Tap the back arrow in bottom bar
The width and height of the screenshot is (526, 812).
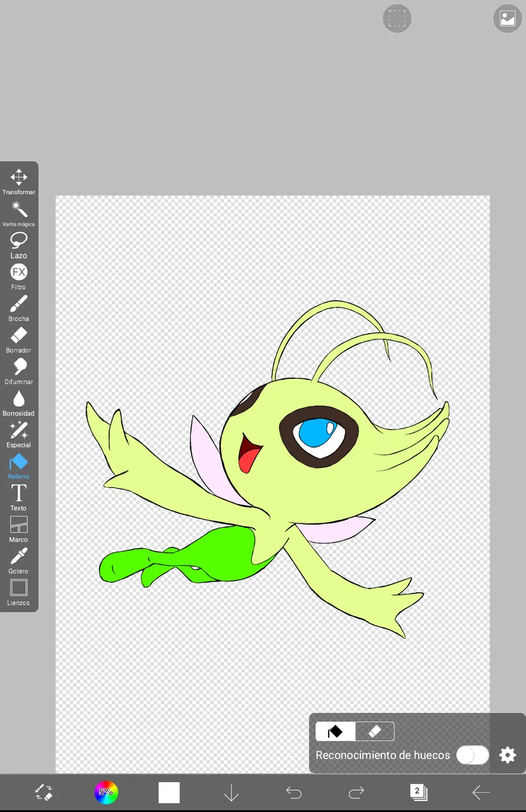[x=481, y=792]
